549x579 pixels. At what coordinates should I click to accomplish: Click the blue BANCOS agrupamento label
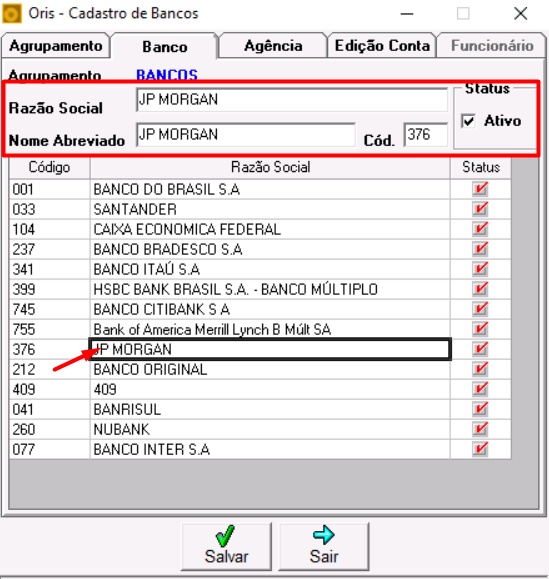[x=167, y=75]
